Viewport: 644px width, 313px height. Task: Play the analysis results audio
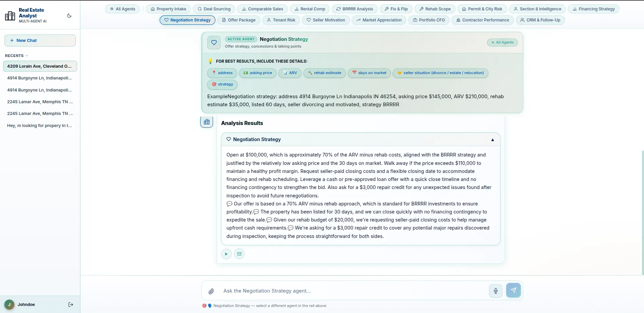tap(226, 254)
